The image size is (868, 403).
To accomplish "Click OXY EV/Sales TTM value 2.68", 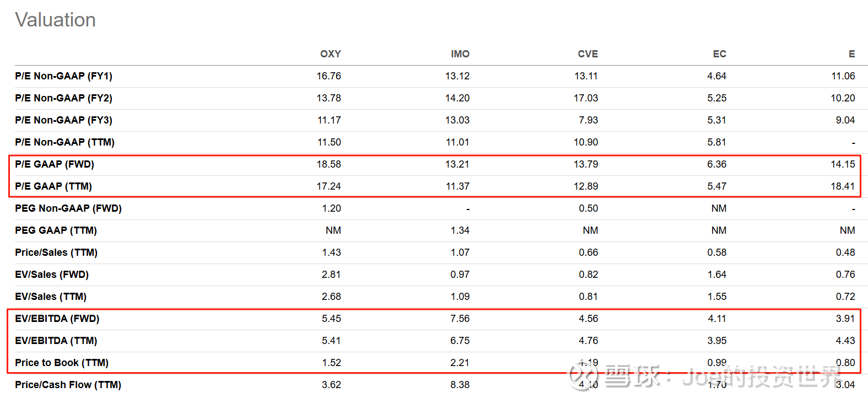I will pos(332,297).
